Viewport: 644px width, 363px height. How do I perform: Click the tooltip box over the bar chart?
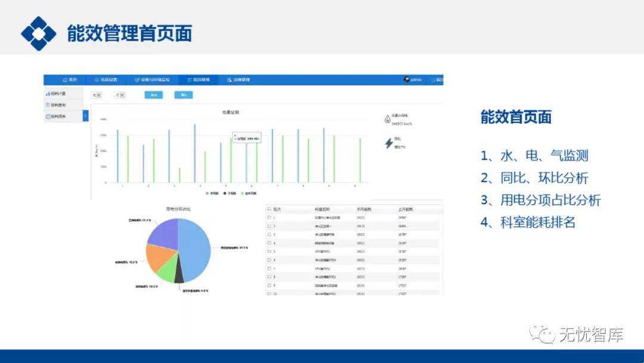point(246,138)
